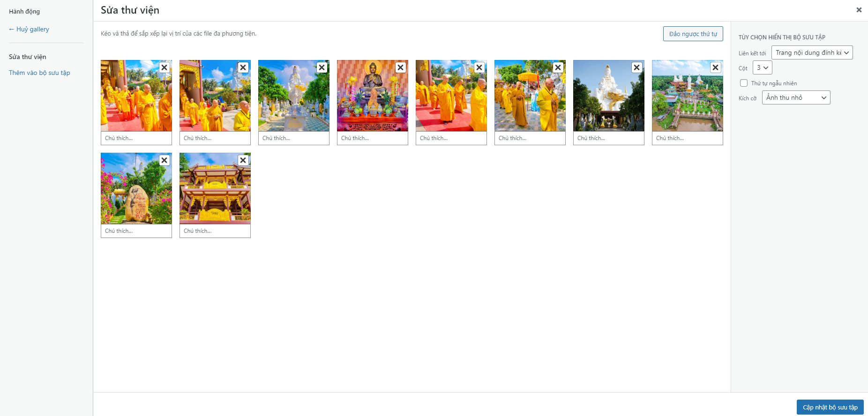
Task: Select the yellow parasol procession thumbnail
Action: (x=530, y=96)
